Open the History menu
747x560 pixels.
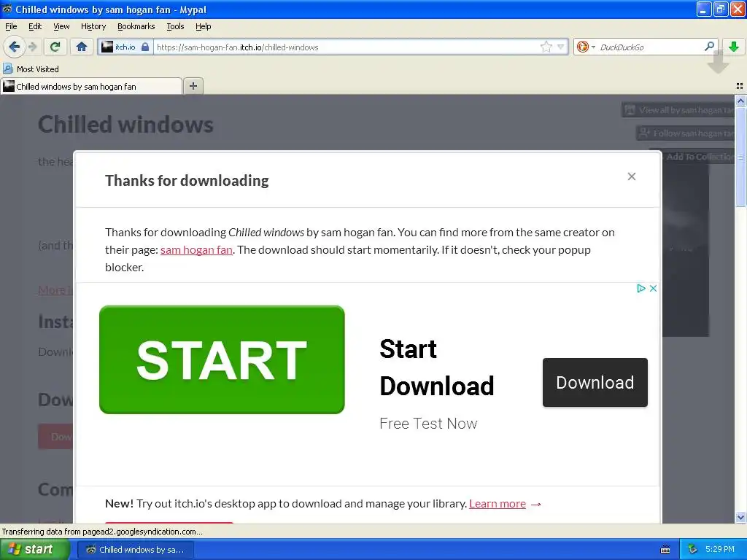click(x=93, y=26)
